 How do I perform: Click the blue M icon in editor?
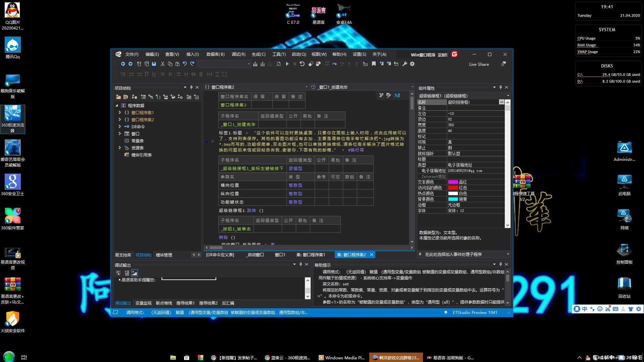[397, 96]
